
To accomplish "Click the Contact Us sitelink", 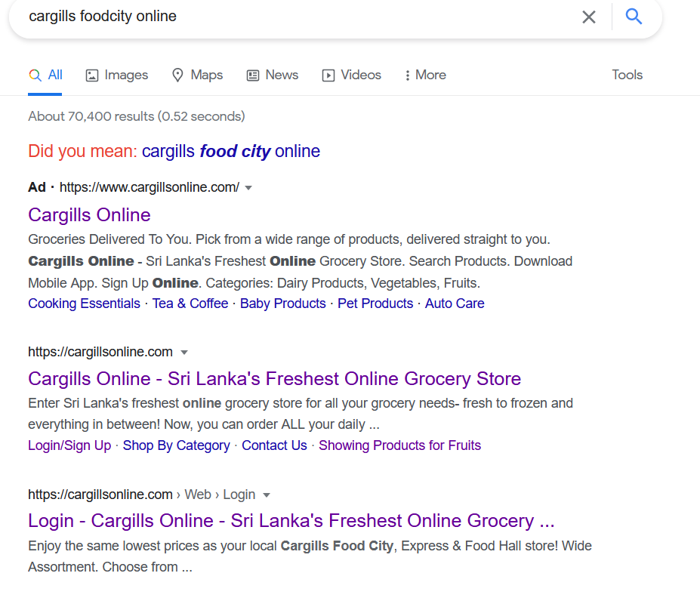I will click(x=275, y=445).
